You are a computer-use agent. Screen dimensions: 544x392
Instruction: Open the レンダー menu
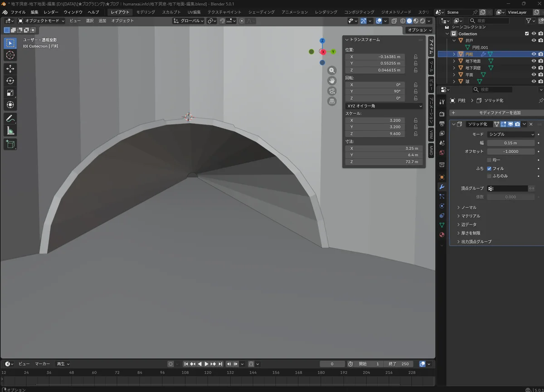(51, 12)
